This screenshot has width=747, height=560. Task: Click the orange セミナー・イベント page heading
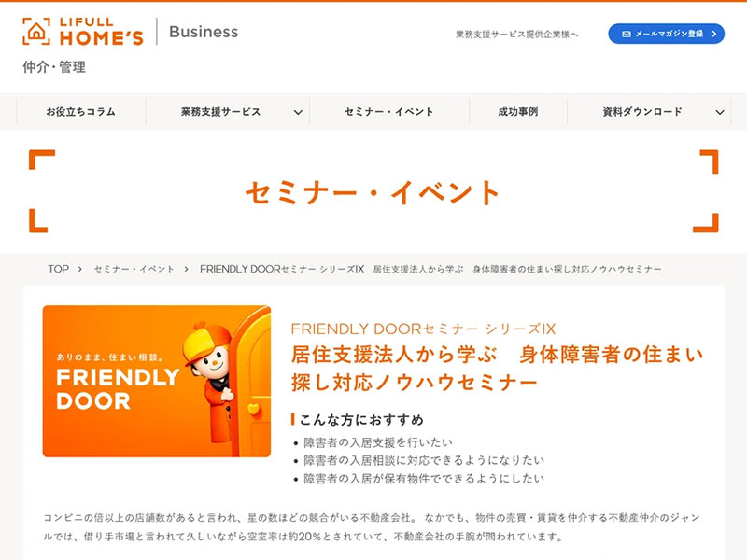pyautogui.click(x=373, y=192)
